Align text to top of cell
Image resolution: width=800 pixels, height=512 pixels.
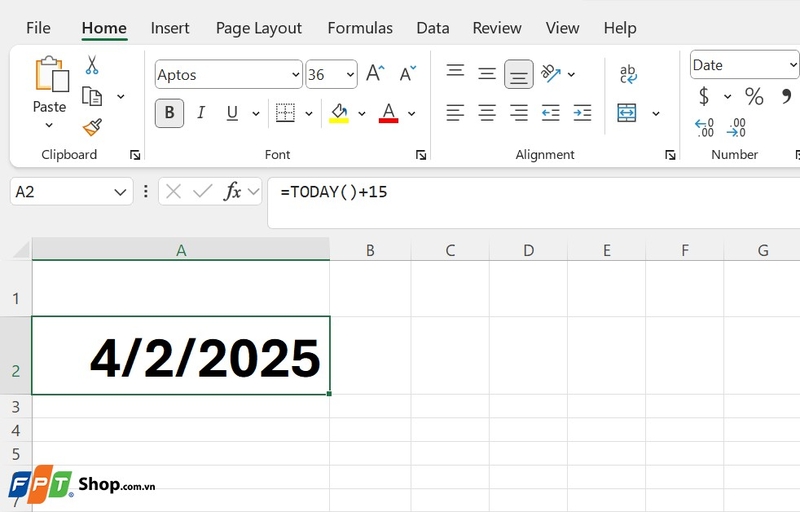[455, 70]
